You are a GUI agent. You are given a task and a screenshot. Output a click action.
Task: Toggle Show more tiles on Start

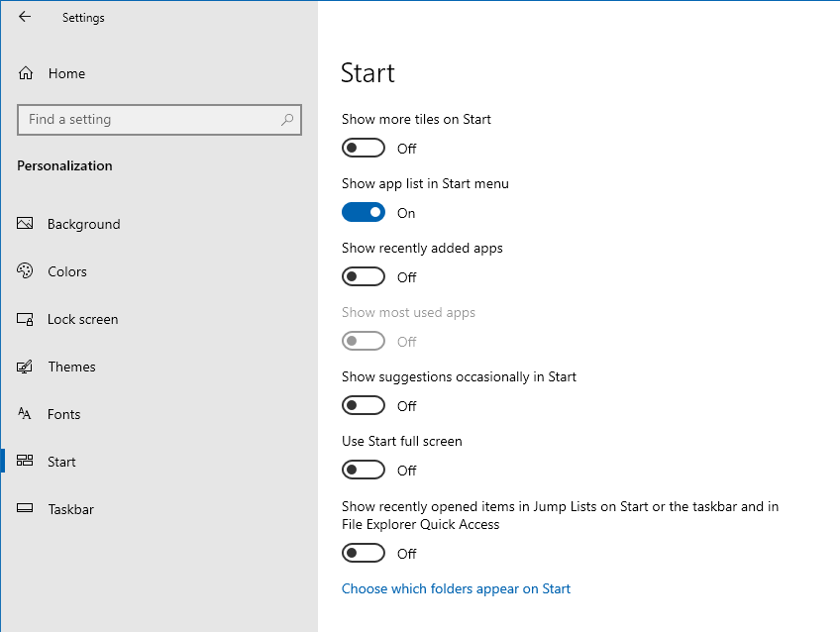click(364, 147)
